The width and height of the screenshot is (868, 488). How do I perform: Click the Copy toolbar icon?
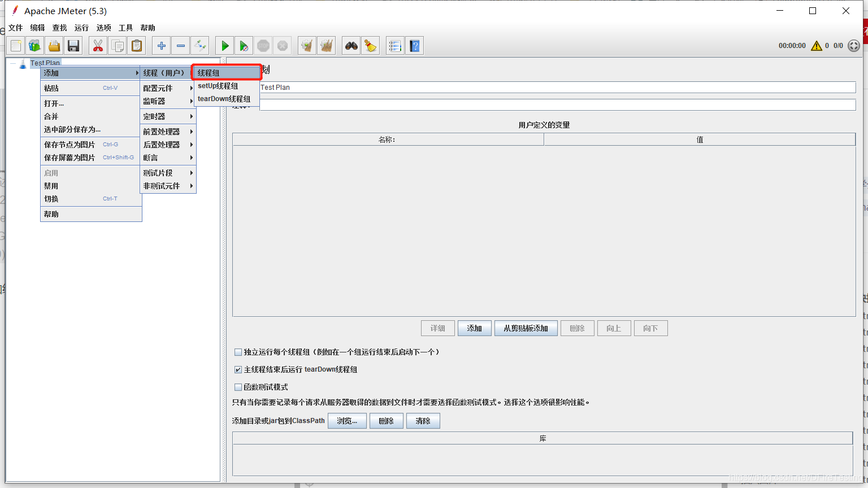pos(118,46)
